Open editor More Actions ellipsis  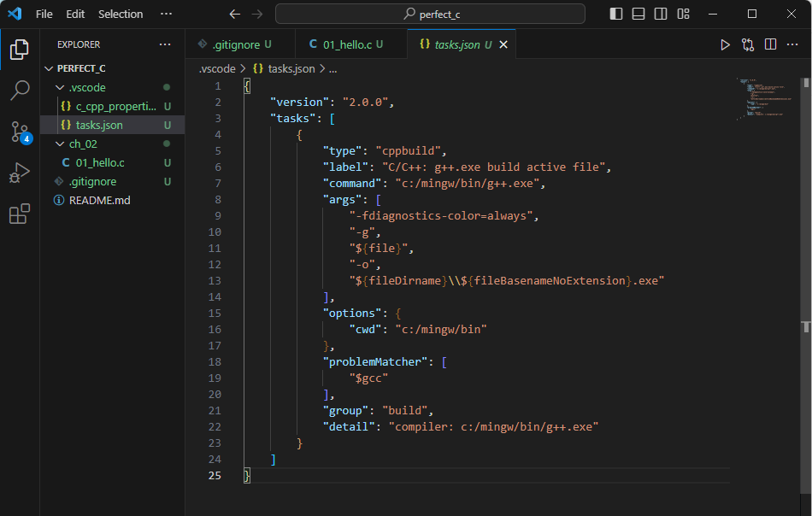pos(792,44)
